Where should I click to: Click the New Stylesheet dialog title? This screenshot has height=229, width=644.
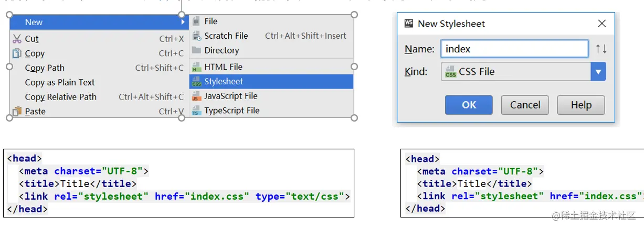451,24
